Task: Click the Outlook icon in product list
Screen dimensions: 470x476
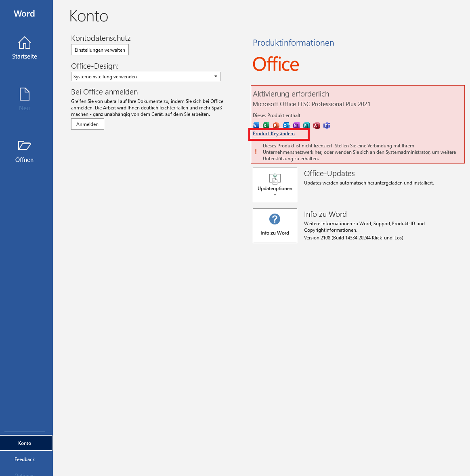Action: [286, 126]
